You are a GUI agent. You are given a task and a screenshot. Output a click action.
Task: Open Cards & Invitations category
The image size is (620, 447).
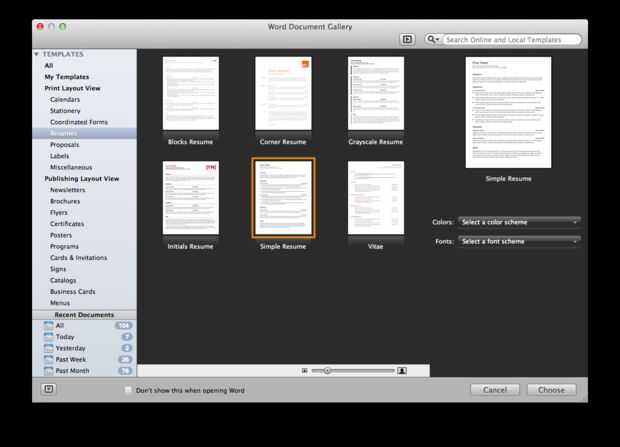pyautogui.click(x=79, y=258)
